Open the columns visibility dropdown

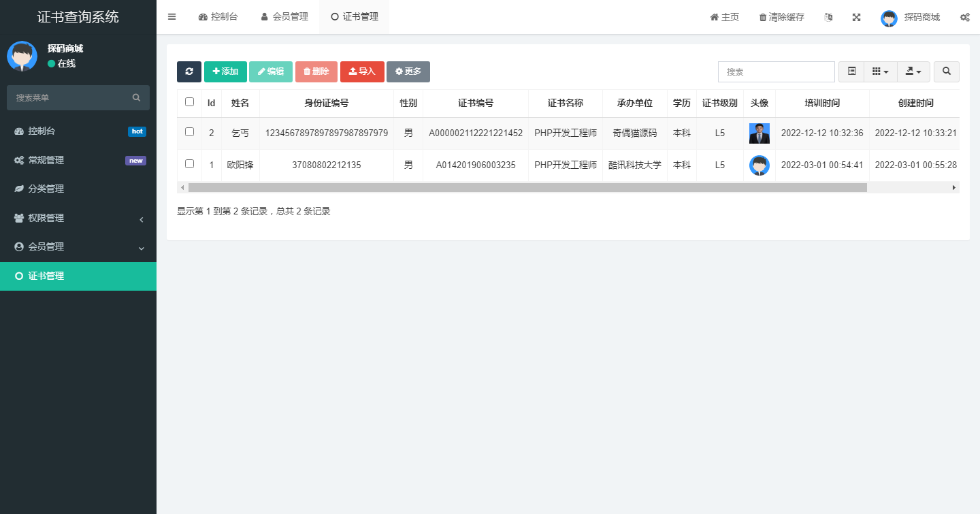click(881, 71)
